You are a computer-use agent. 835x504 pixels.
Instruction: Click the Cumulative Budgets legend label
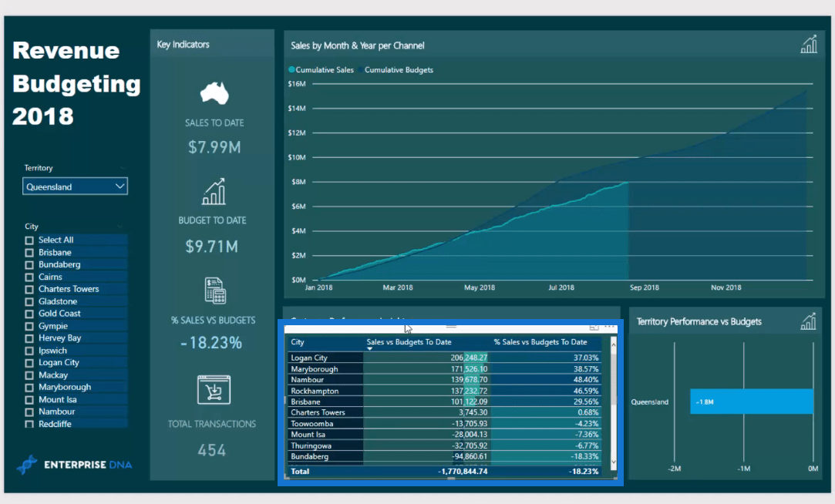coord(399,69)
